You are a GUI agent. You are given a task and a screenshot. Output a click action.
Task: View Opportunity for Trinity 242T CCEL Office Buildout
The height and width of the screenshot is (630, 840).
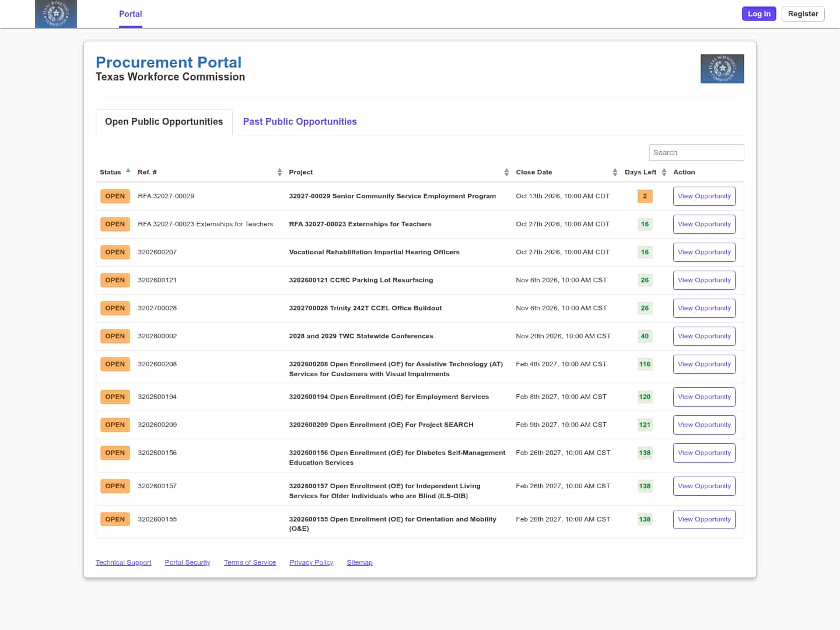(704, 309)
